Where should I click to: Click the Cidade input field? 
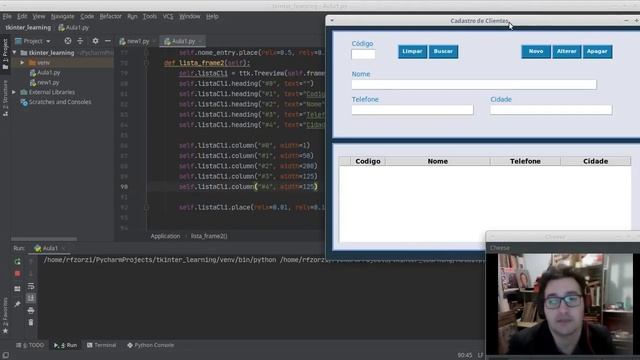click(x=551, y=110)
